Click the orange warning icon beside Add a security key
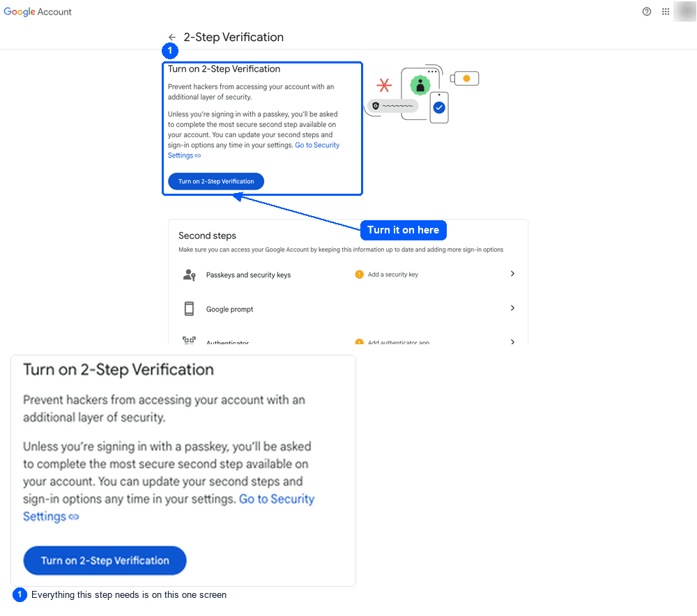Image resolution: width=697 pixels, height=616 pixels. tap(359, 275)
